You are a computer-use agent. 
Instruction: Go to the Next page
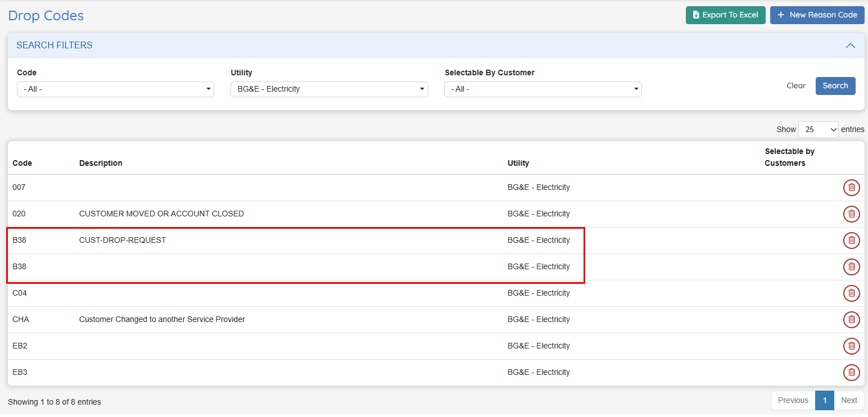tap(849, 401)
